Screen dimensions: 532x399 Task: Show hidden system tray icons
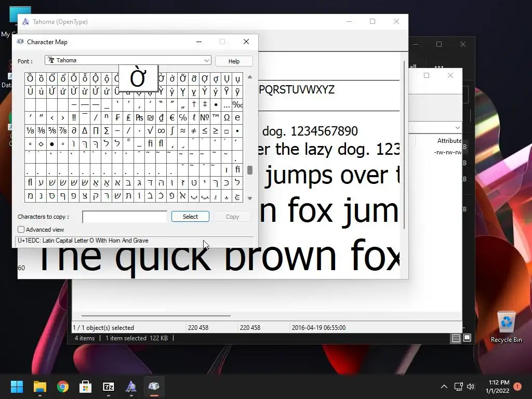pos(444,387)
